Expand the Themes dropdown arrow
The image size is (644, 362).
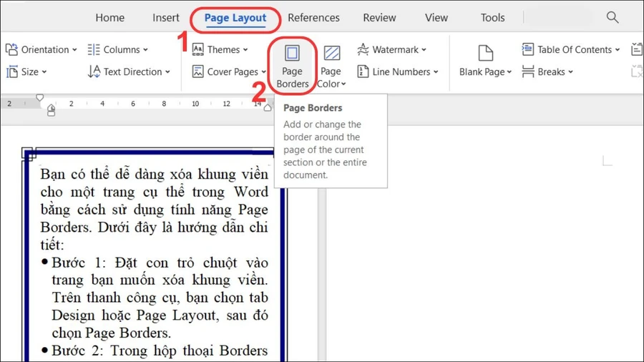[x=245, y=49]
